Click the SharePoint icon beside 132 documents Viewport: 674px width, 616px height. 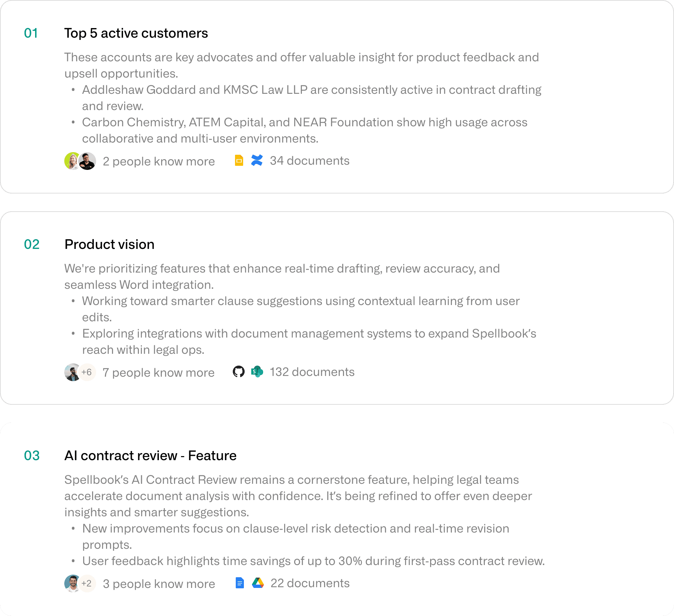[257, 372]
